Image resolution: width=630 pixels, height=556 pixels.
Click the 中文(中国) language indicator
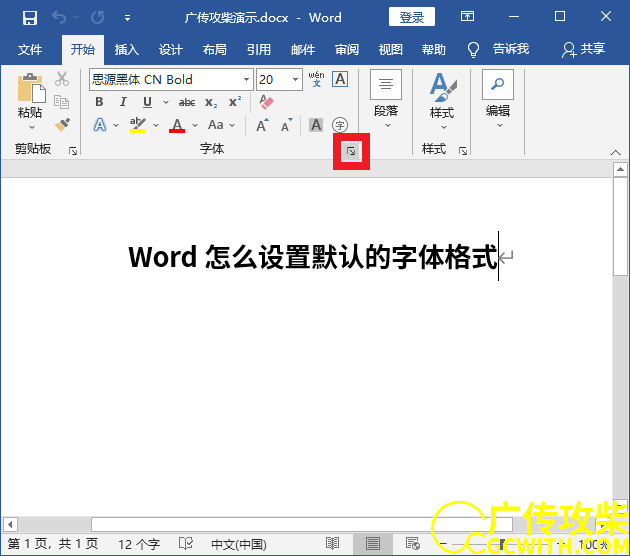(239, 544)
